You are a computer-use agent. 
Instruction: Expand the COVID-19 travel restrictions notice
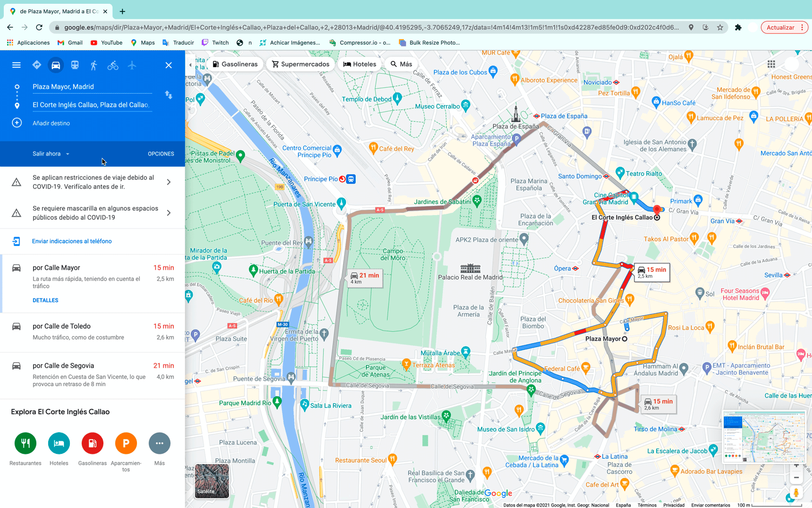[x=93, y=182]
